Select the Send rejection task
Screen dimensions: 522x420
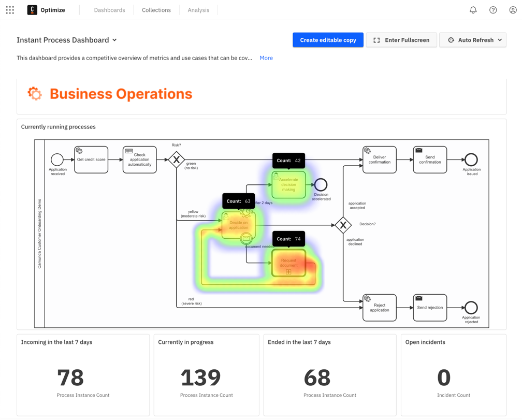(x=430, y=308)
